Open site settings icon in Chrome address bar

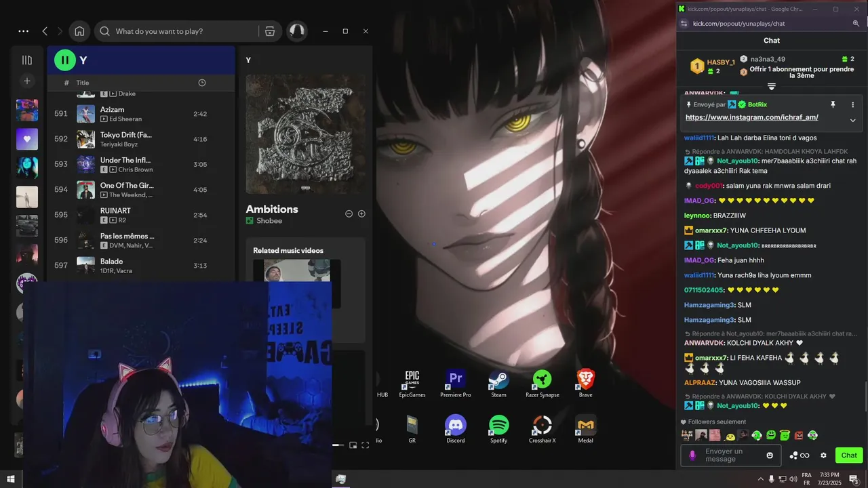tap(683, 24)
